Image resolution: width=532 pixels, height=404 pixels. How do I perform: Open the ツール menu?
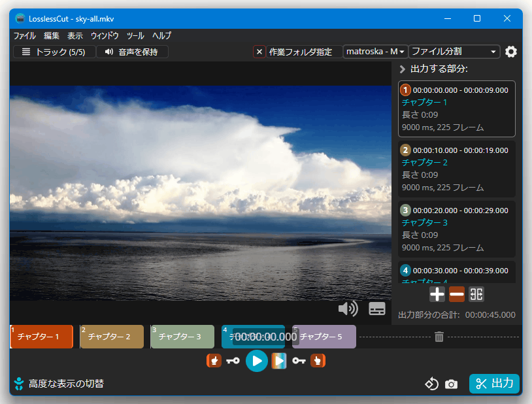[135, 36]
